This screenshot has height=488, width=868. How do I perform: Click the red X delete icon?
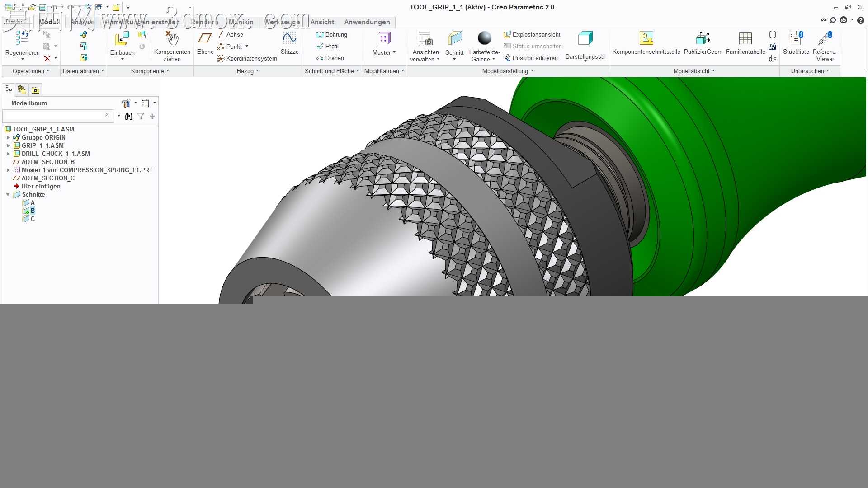coord(47,58)
